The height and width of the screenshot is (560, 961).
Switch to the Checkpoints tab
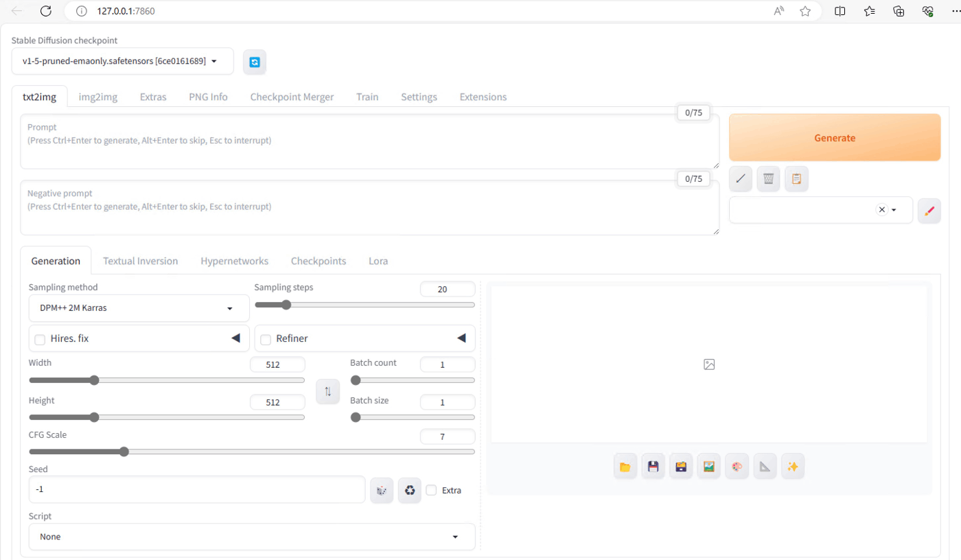coord(319,261)
